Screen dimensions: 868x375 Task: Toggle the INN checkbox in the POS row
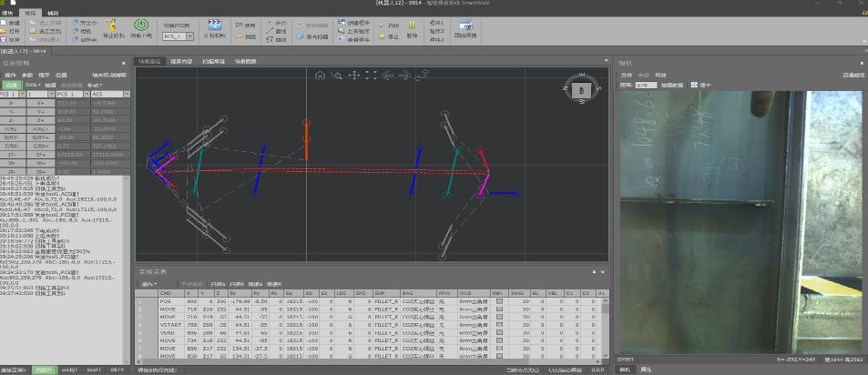pyautogui.click(x=498, y=301)
